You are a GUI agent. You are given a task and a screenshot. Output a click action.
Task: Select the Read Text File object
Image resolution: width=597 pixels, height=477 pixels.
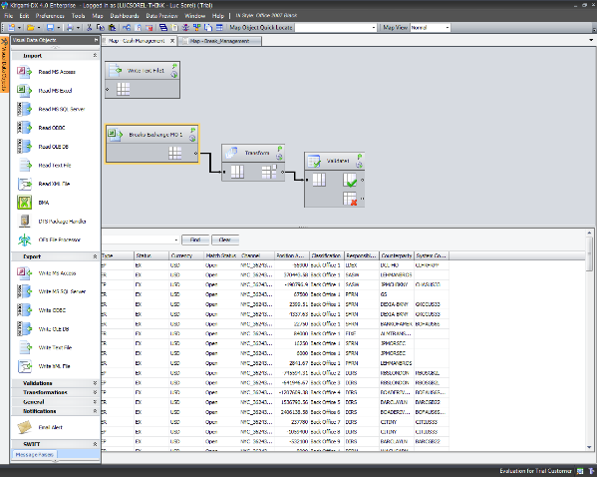(44, 165)
